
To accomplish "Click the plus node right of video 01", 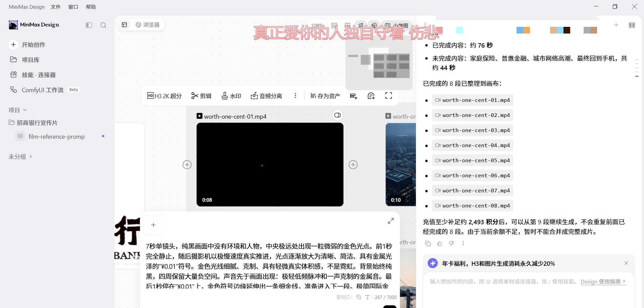I will tap(353, 165).
